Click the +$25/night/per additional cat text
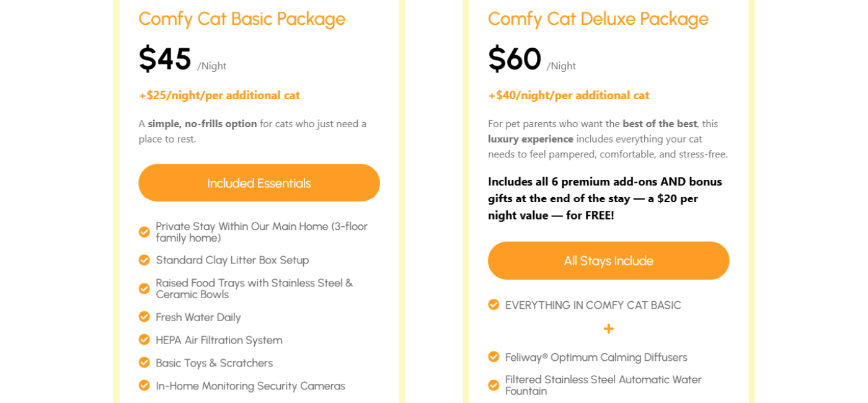 tap(219, 95)
